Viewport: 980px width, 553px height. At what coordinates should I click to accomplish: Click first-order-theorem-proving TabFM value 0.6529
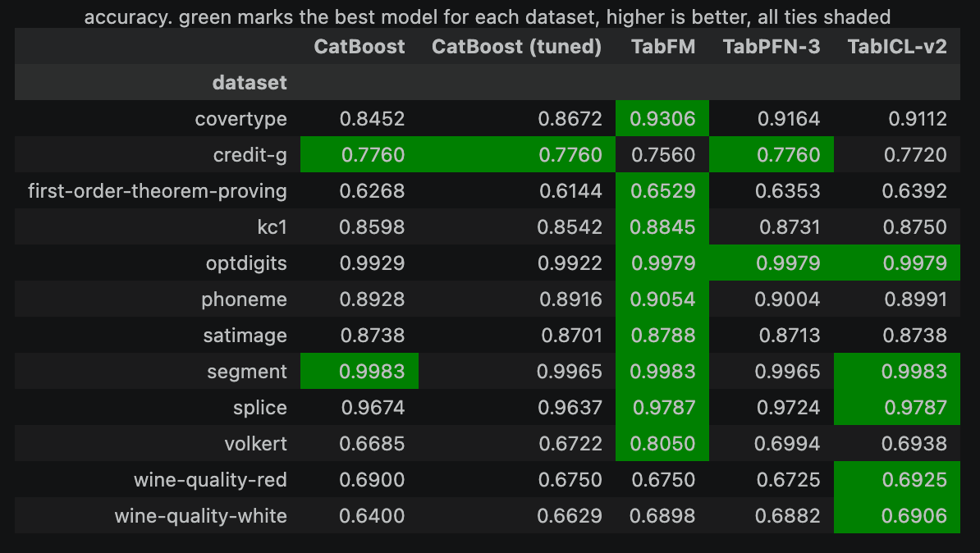pyautogui.click(x=662, y=191)
